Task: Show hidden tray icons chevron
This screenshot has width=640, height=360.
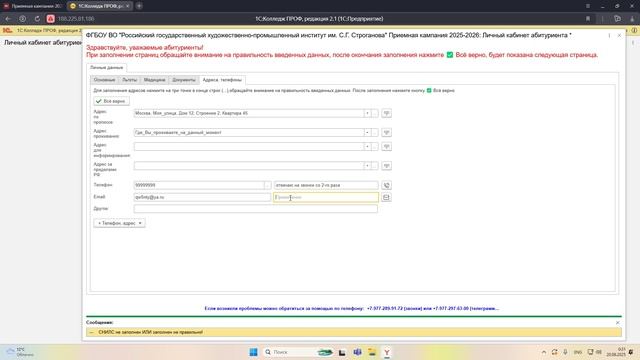Action: pos(544,352)
